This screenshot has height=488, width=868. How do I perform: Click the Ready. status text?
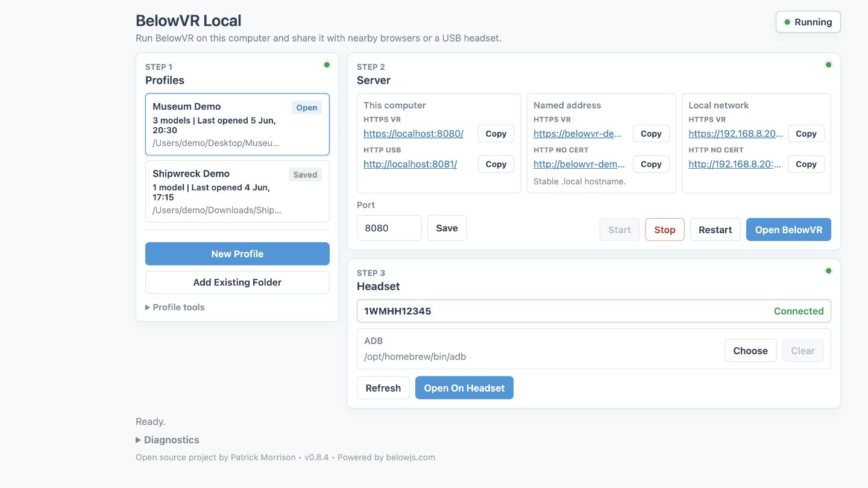pos(151,422)
